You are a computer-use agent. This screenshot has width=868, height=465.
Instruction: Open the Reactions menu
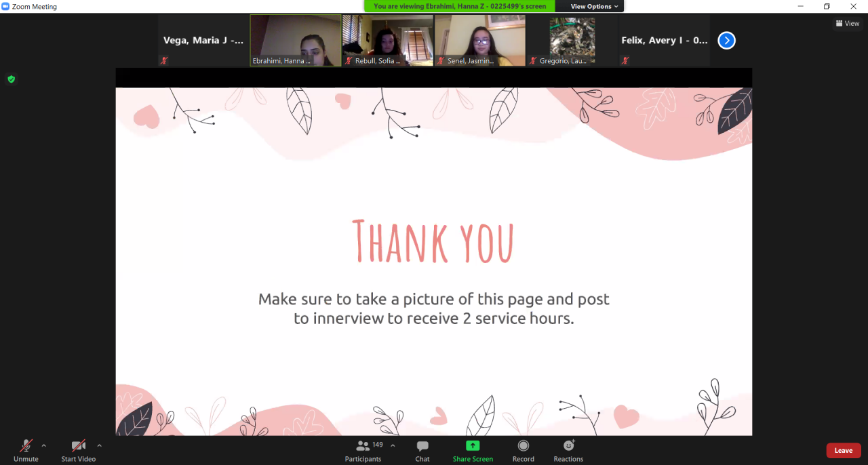[x=568, y=450]
